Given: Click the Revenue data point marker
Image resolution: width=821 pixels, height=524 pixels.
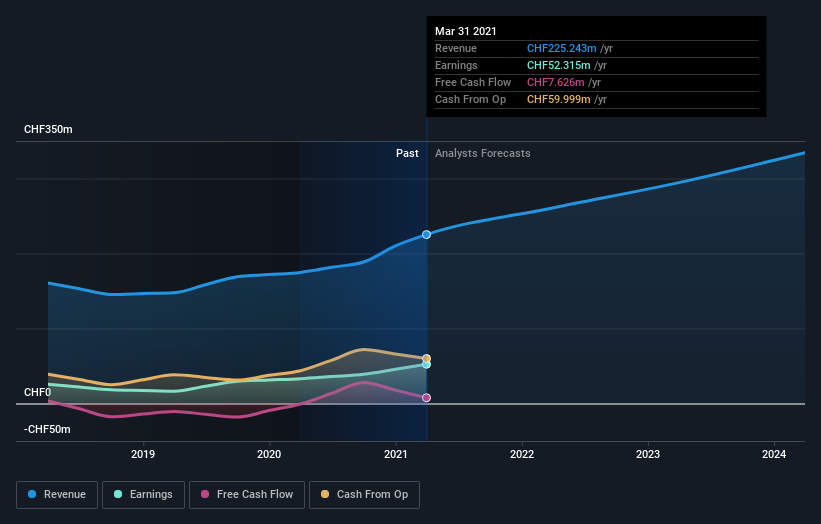Looking at the screenshot, I should [426, 235].
